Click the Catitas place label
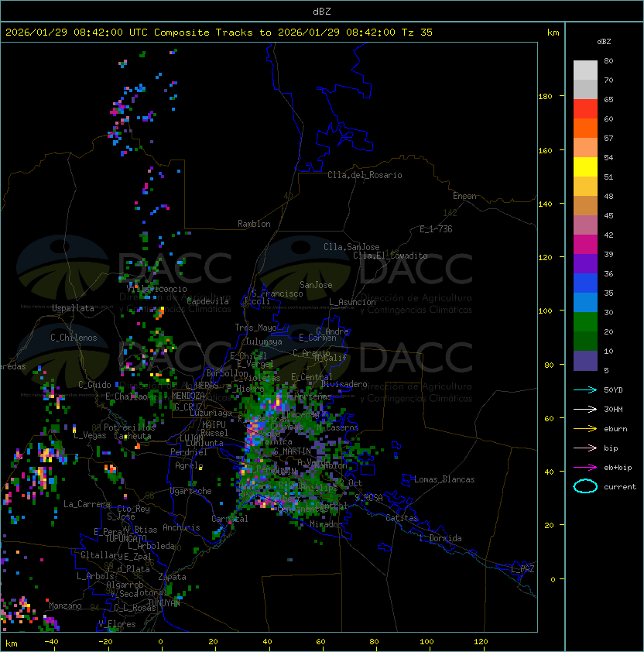 [402, 519]
